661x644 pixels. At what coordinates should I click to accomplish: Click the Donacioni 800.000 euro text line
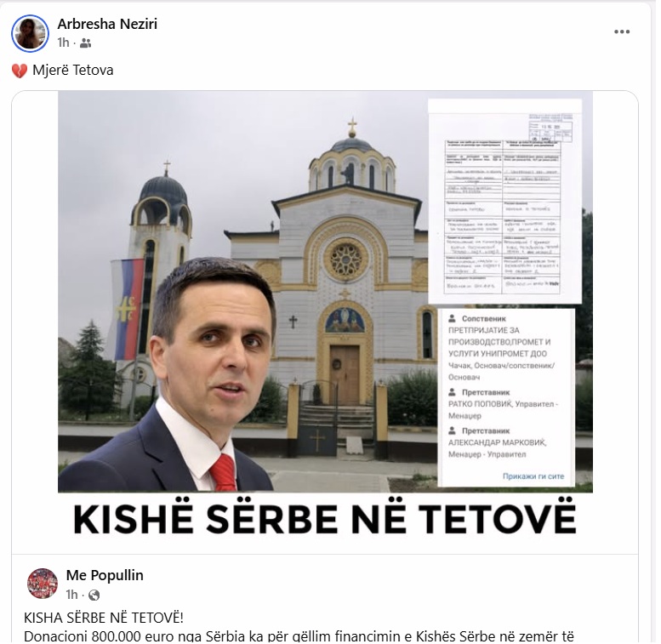pos(299,636)
